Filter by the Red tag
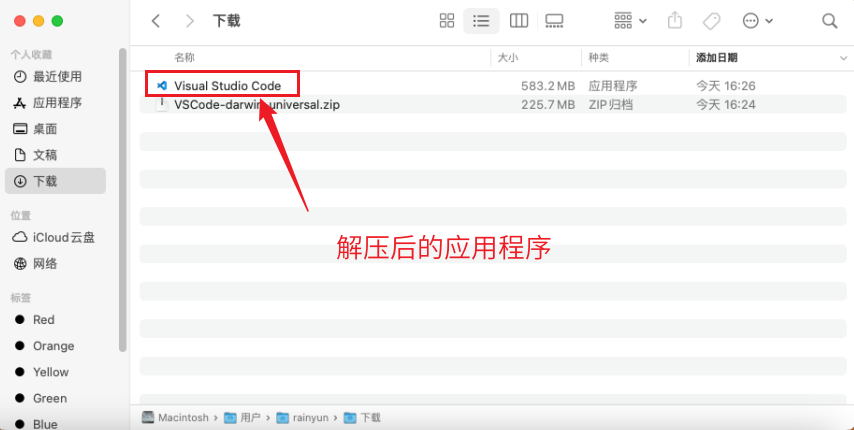 click(43, 320)
